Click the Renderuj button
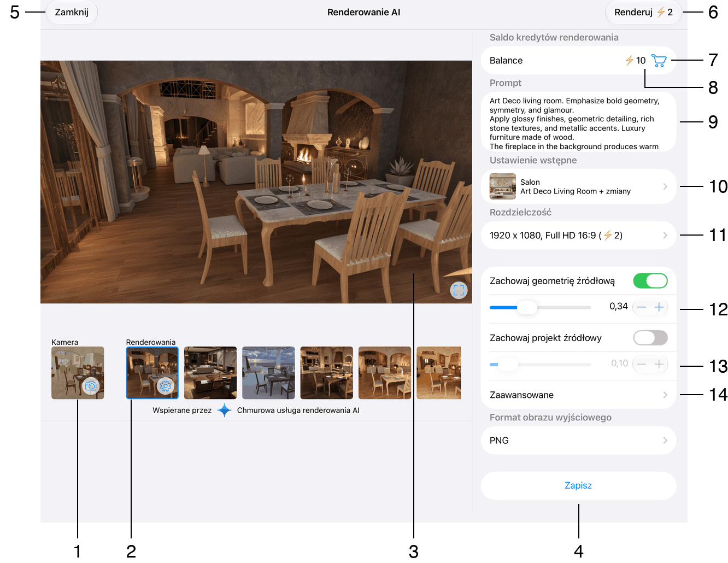The height and width of the screenshot is (563, 728). (643, 12)
